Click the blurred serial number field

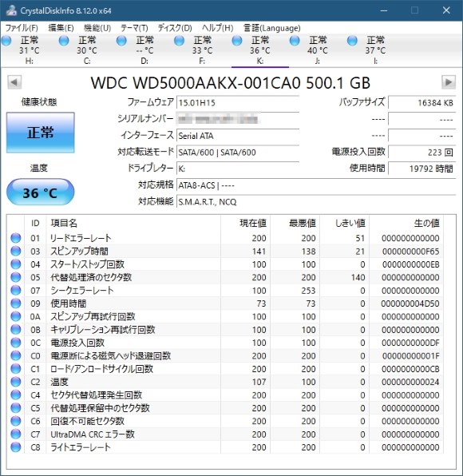(x=238, y=119)
